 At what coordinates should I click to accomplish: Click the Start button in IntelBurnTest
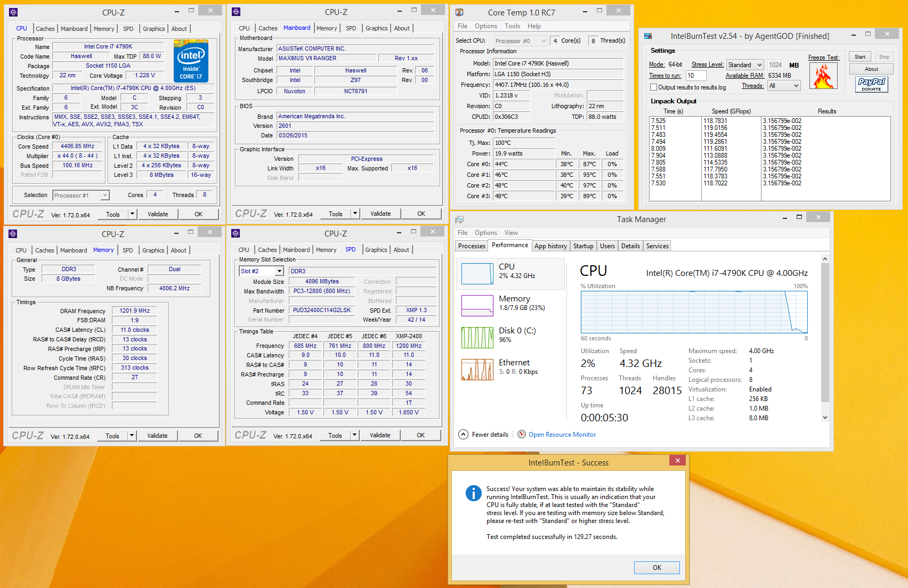[x=860, y=57]
